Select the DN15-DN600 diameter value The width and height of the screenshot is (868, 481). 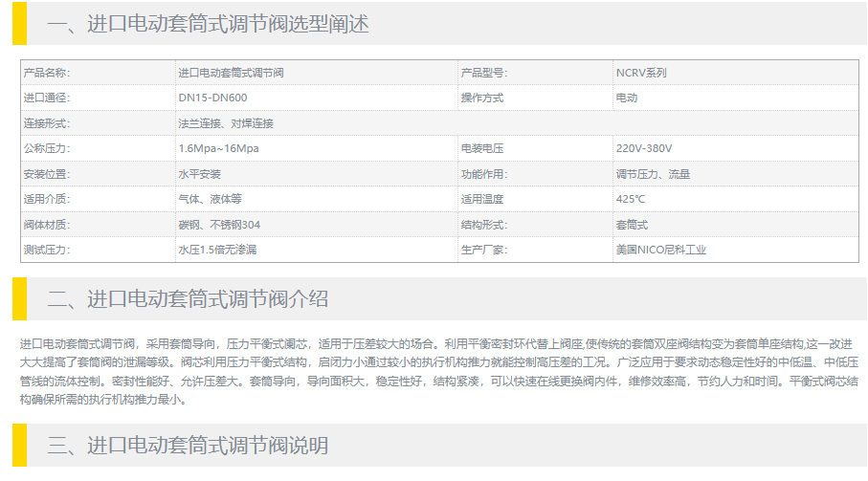point(213,98)
